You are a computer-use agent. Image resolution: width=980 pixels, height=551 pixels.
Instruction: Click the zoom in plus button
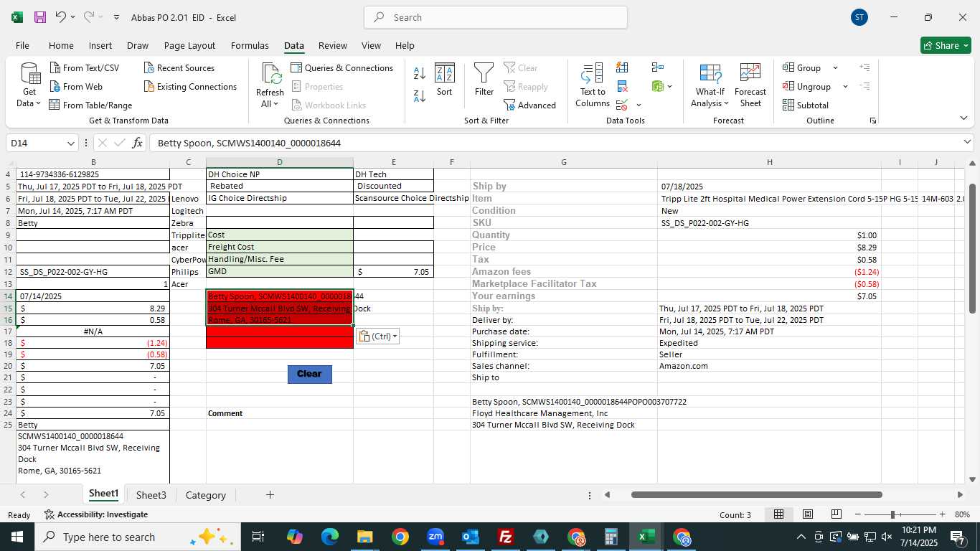tap(943, 514)
